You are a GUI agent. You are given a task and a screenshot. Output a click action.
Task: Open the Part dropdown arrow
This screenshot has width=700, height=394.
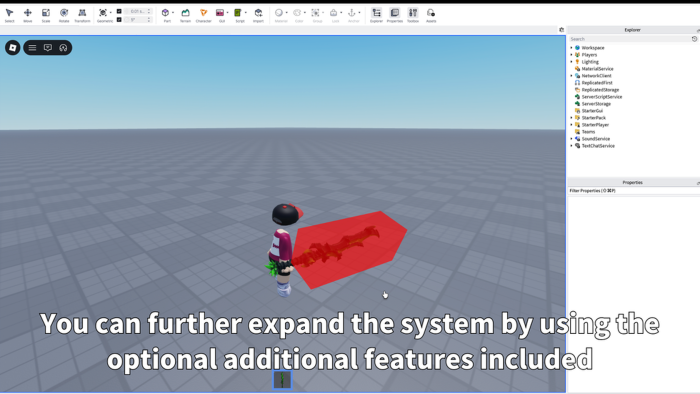pos(173,13)
